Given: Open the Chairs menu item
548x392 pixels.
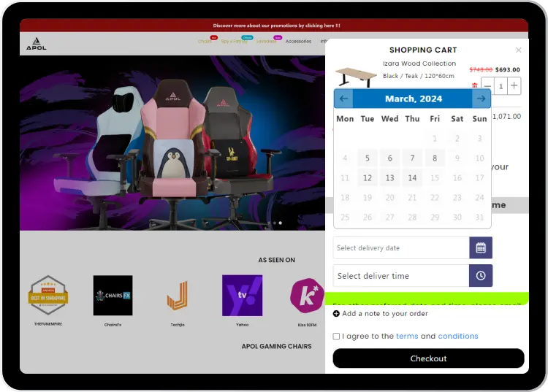Looking at the screenshot, I should click(x=205, y=42).
